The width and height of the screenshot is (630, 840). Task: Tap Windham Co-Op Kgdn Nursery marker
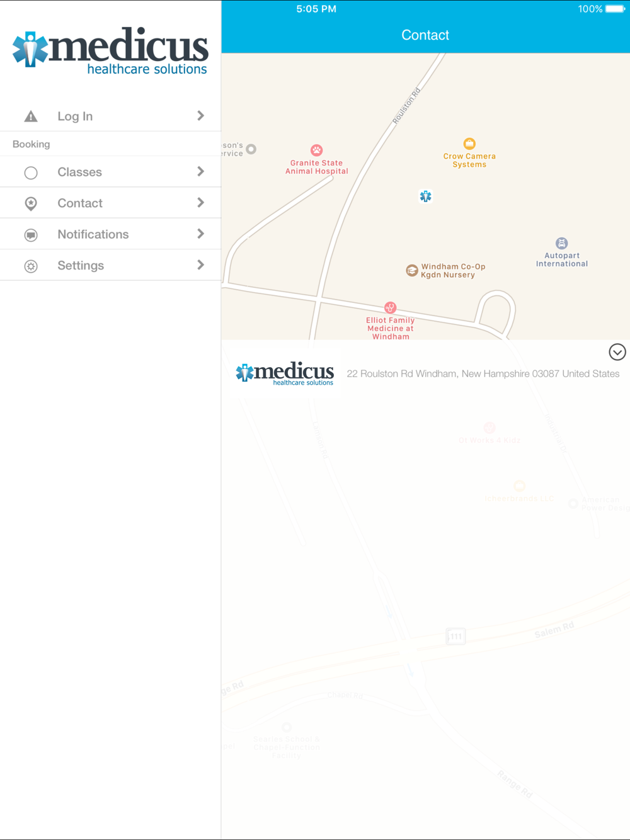412,271
